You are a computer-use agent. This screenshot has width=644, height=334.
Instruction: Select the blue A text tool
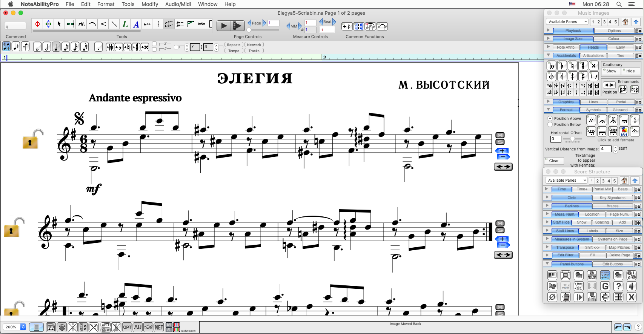pyautogui.click(x=136, y=24)
